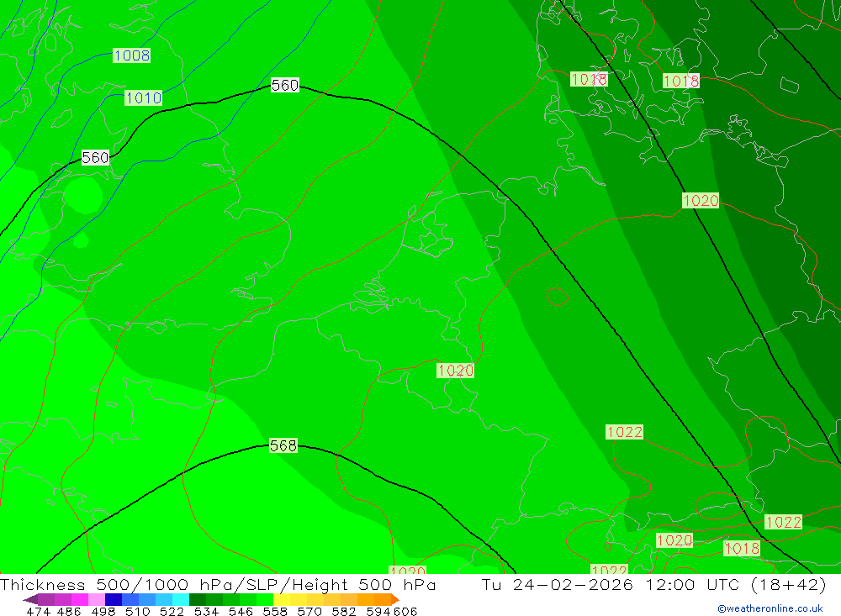Image resolution: width=841 pixels, height=616 pixels.
Task: Select the dark navy blue legend swatch
Action: (114, 599)
